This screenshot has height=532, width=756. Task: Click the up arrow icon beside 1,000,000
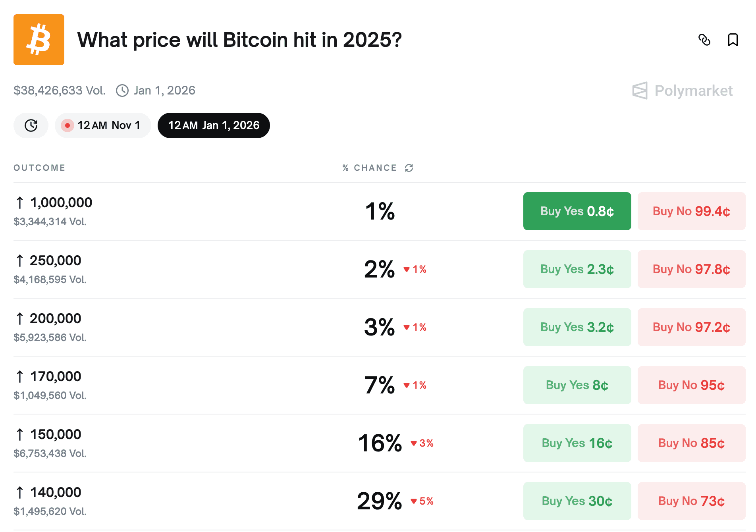[20, 203]
